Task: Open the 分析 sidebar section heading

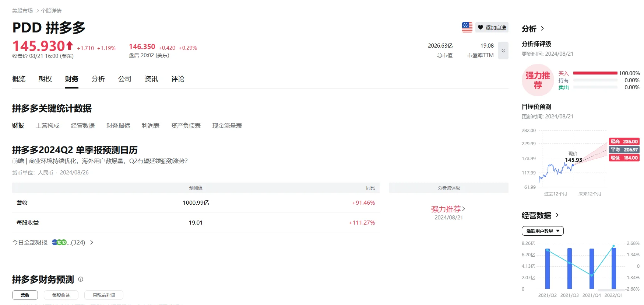Action: point(529,29)
